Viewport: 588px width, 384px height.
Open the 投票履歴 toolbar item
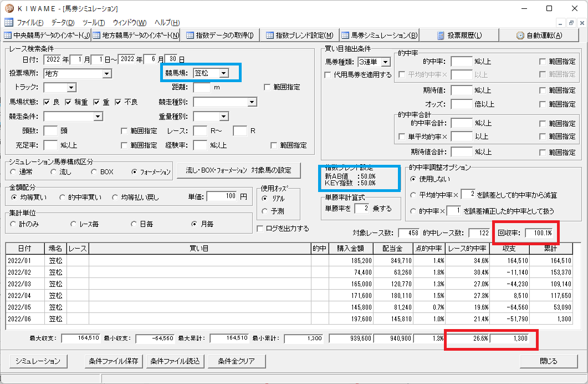(459, 36)
